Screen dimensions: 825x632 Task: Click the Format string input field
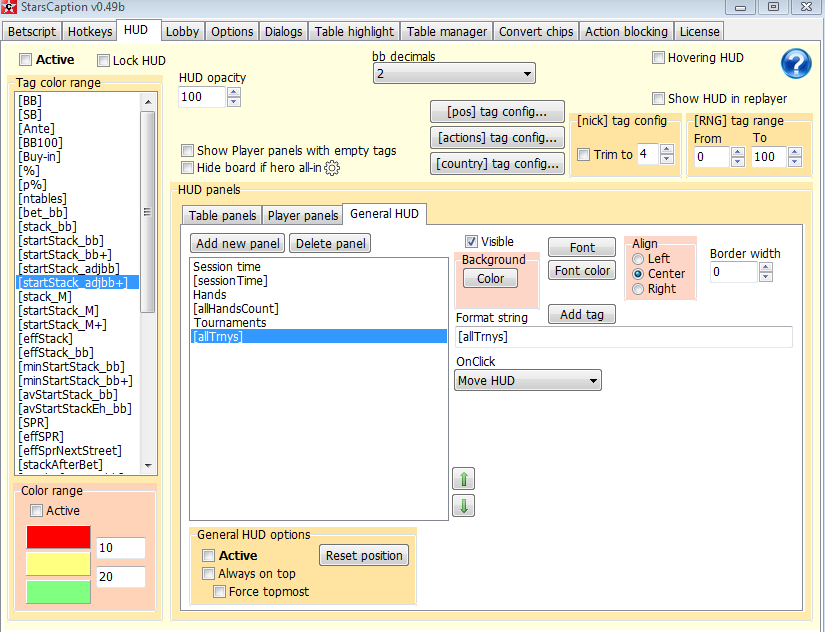tap(623, 338)
